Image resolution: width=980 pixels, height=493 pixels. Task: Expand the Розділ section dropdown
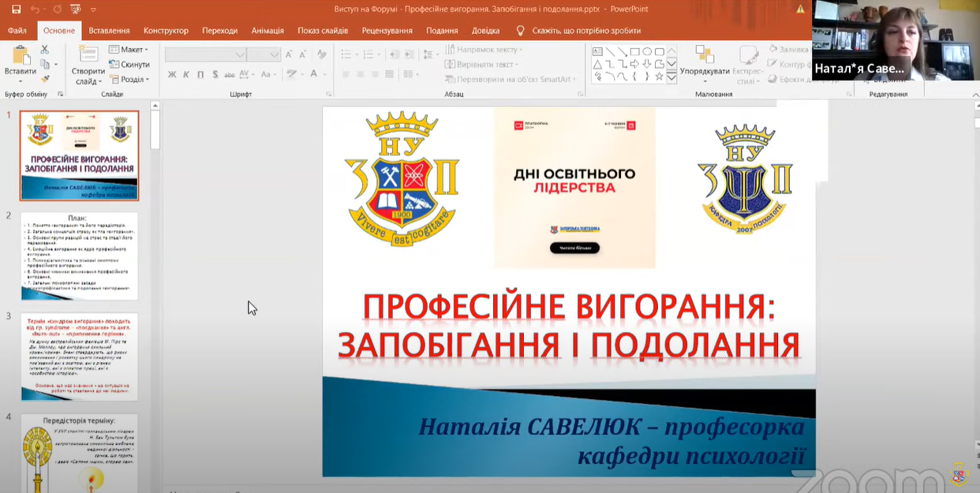coord(129,79)
